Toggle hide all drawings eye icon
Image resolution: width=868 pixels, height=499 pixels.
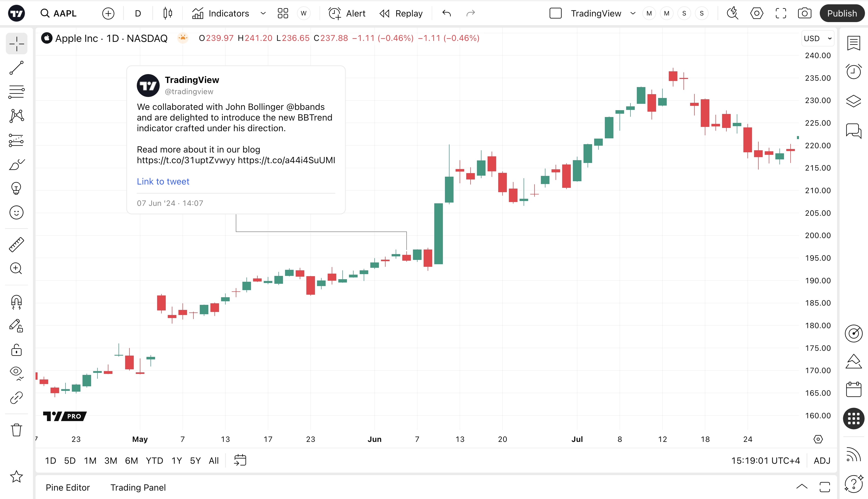coord(16,372)
